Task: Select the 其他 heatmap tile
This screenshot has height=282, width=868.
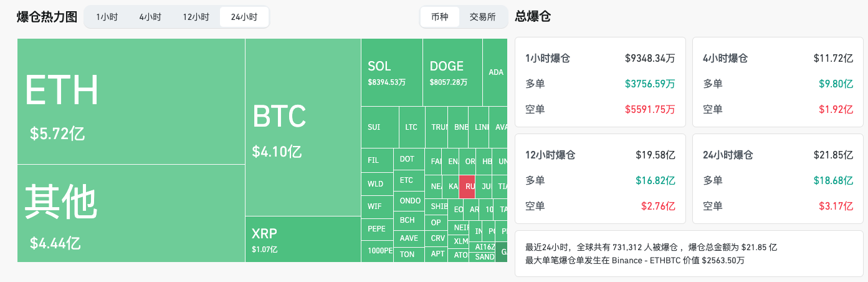Action: click(x=131, y=213)
